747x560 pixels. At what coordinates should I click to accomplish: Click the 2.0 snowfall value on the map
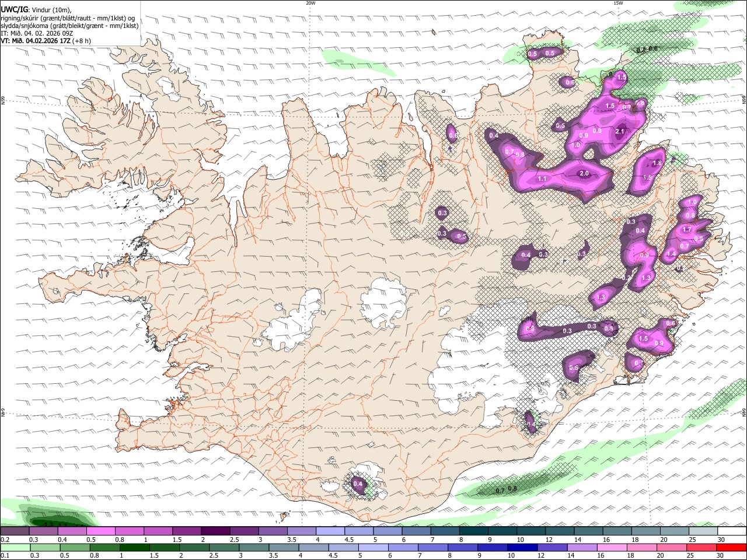click(x=584, y=173)
